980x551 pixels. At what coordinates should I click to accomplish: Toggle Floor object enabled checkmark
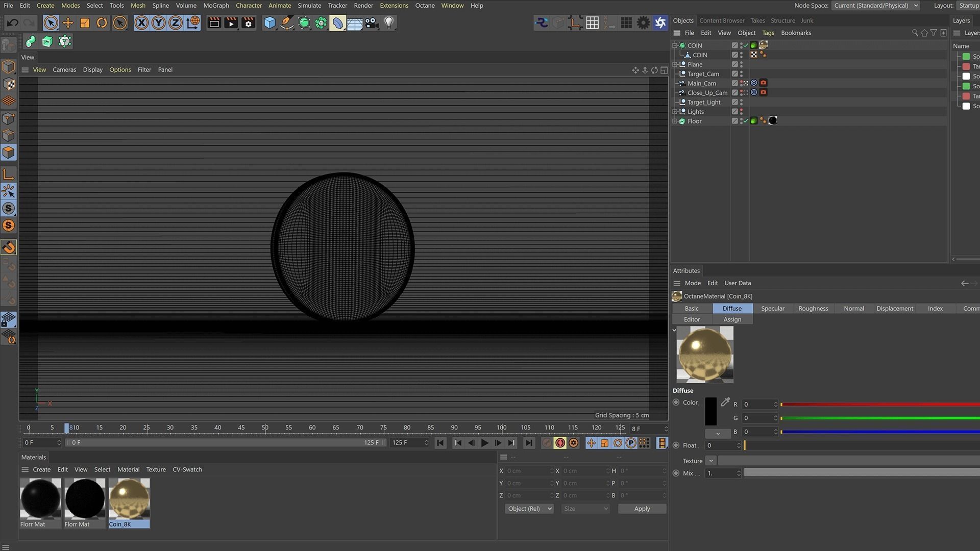(x=746, y=121)
